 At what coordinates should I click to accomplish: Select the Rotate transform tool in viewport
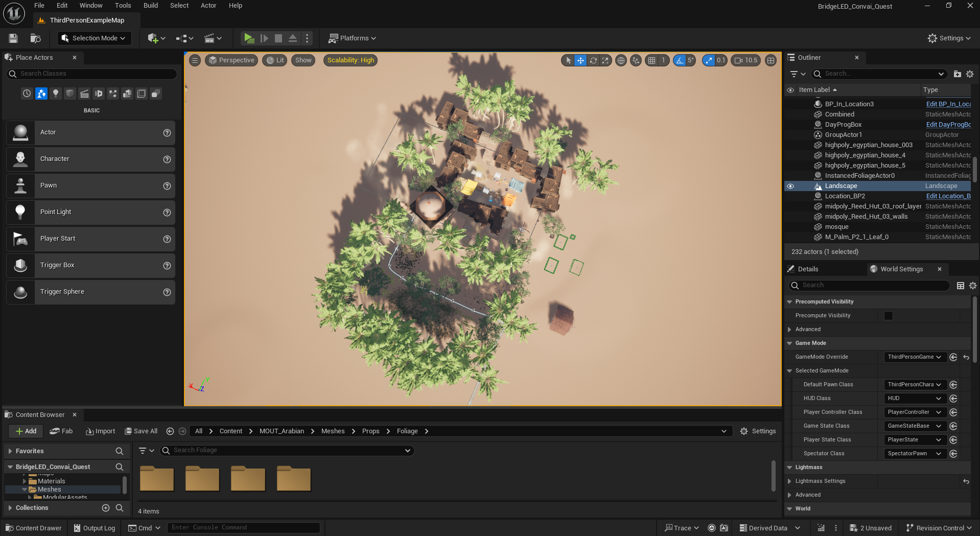click(x=593, y=60)
